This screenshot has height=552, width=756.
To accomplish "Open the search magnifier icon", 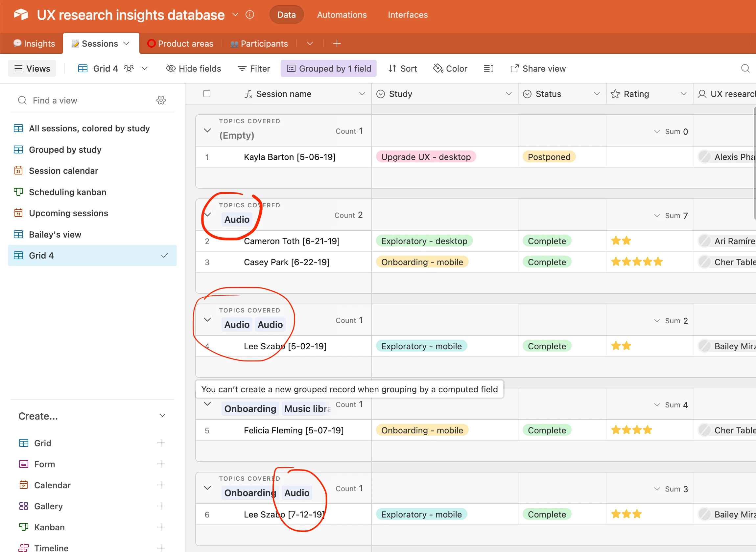I will click(x=745, y=68).
